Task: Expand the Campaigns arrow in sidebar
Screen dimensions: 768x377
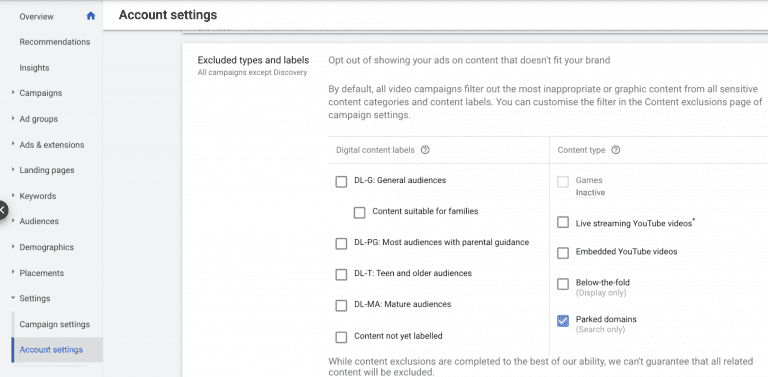Action: click(13, 93)
